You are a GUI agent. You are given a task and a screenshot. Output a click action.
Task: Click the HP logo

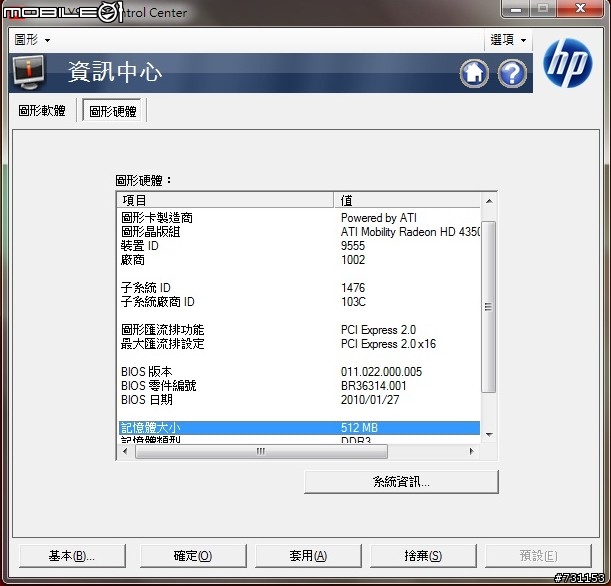click(x=568, y=63)
